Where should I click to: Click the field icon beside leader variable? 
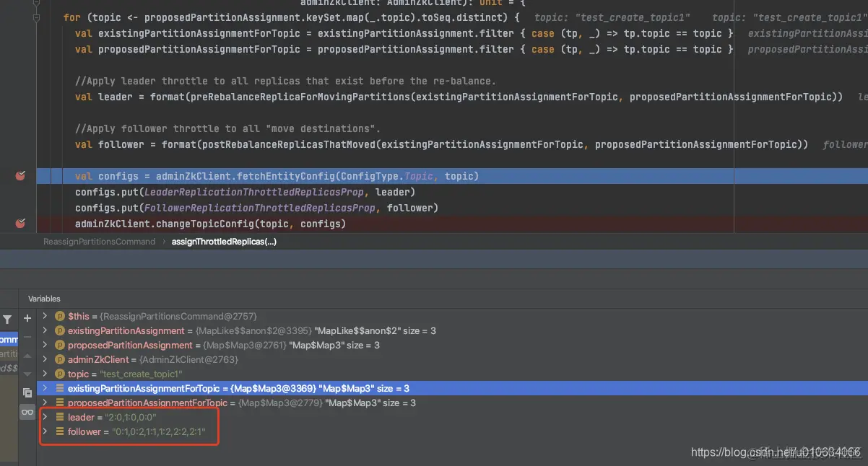coord(60,417)
